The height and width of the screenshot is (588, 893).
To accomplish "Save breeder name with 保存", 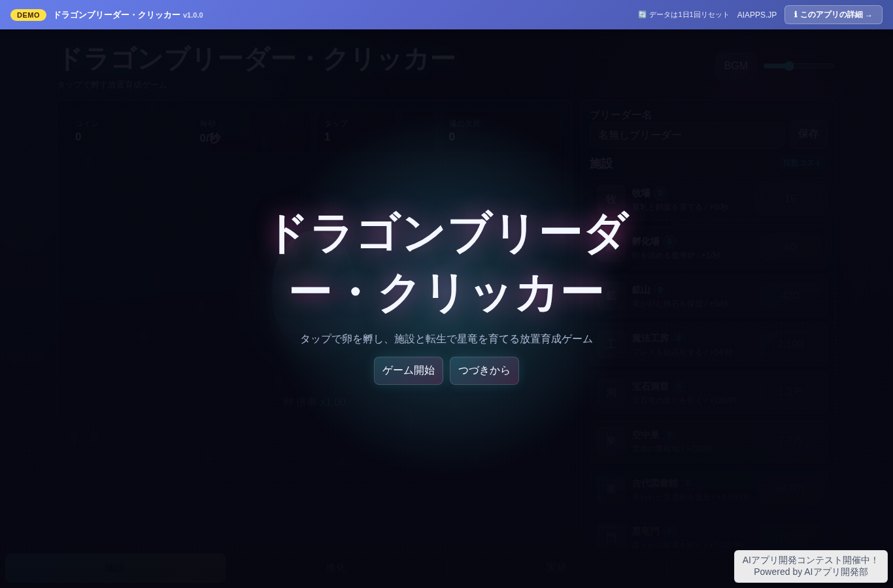I will [x=808, y=135].
